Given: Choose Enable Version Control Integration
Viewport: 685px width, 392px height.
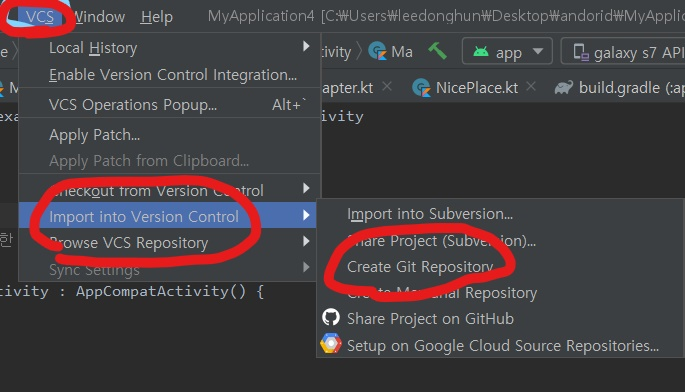Looking at the screenshot, I should pos(173,74).
